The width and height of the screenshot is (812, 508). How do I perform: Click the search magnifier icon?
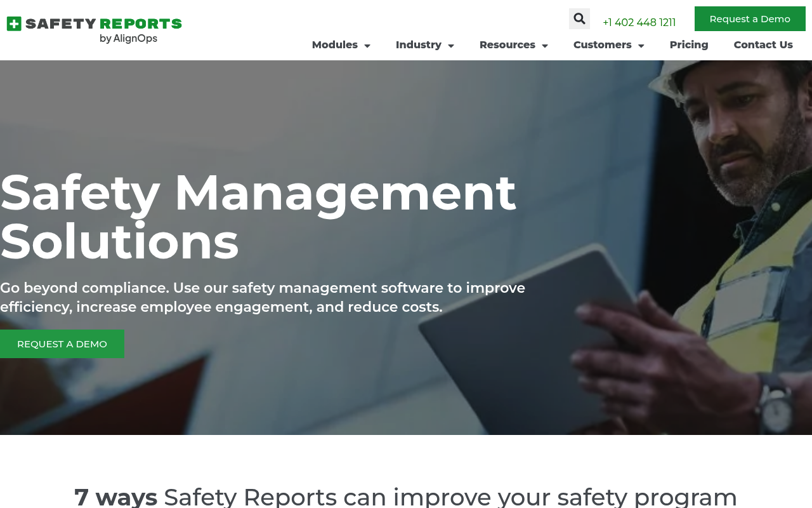pyautogui.click(x=579, y=18)
